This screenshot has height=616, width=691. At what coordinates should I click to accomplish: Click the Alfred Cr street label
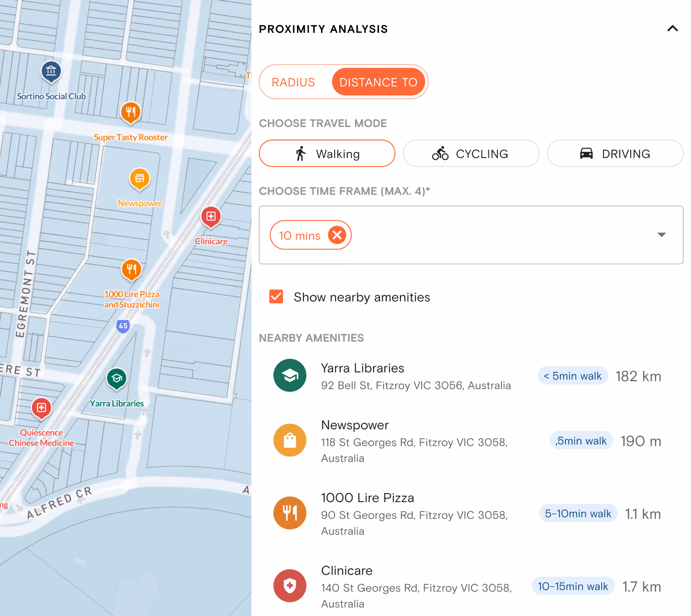click(x=59, y=503)
